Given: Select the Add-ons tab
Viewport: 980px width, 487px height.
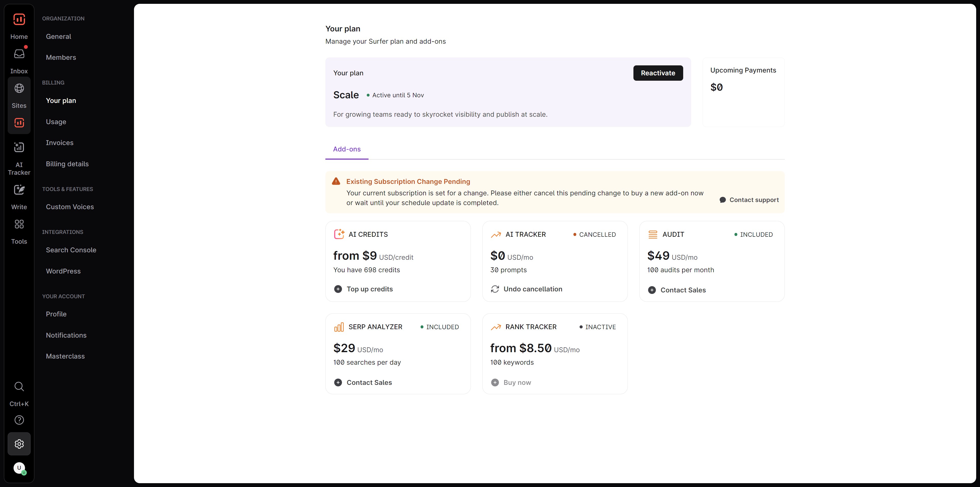Looking at the screenshot, I should tap(347, 149).
